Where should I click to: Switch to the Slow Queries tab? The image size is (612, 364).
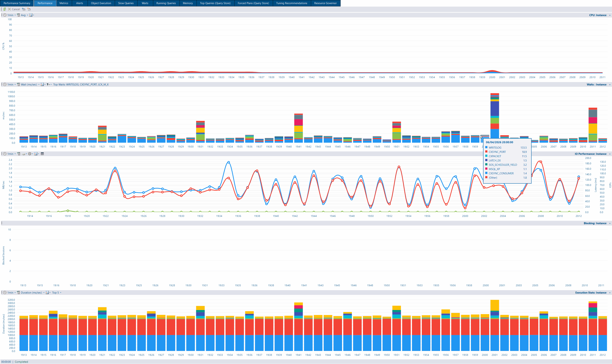(126, 3)
